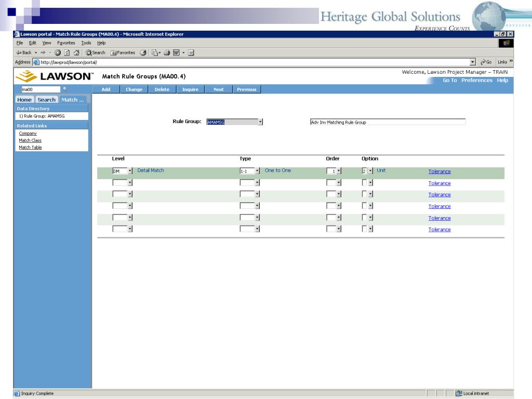This screenshot has height=399, width=532.
Task: Open the Level dropdown showing DM
Action: point(130,171)
